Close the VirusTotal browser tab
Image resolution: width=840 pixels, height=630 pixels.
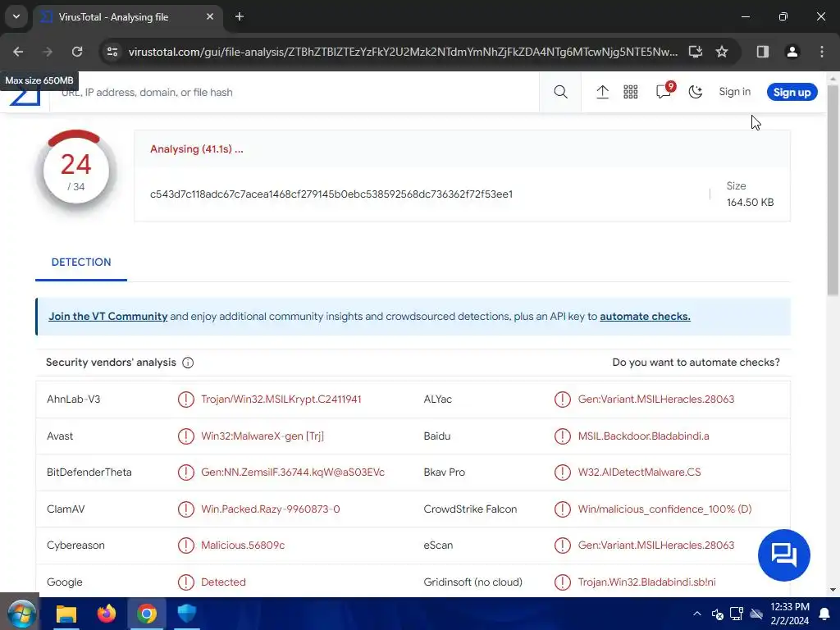pyautogui.click(x=210, y=16)
